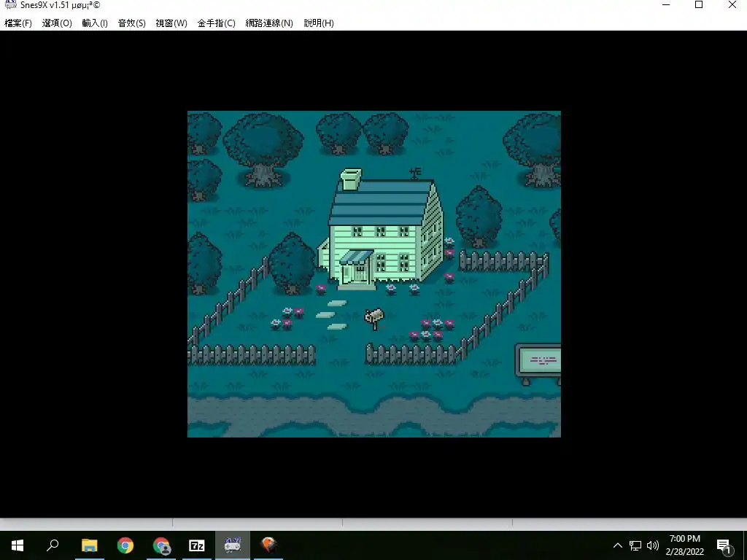Screen dimensions: 747x560
Task: Open 7-Zip from the taskbar
Action: tap(197, 545)
